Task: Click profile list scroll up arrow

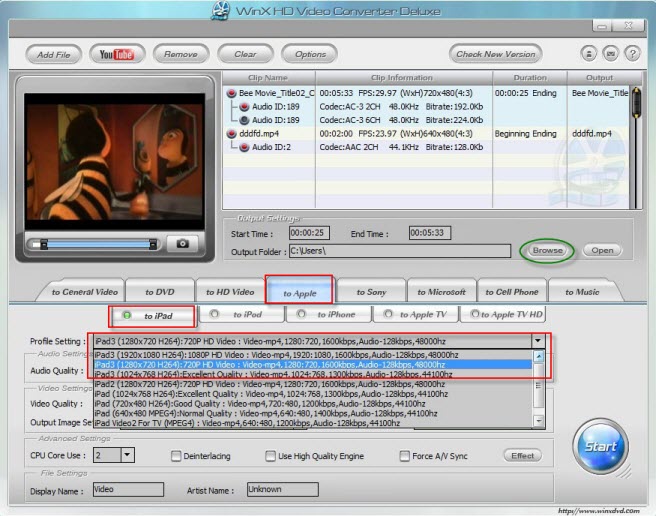Action: pos(538,357)
